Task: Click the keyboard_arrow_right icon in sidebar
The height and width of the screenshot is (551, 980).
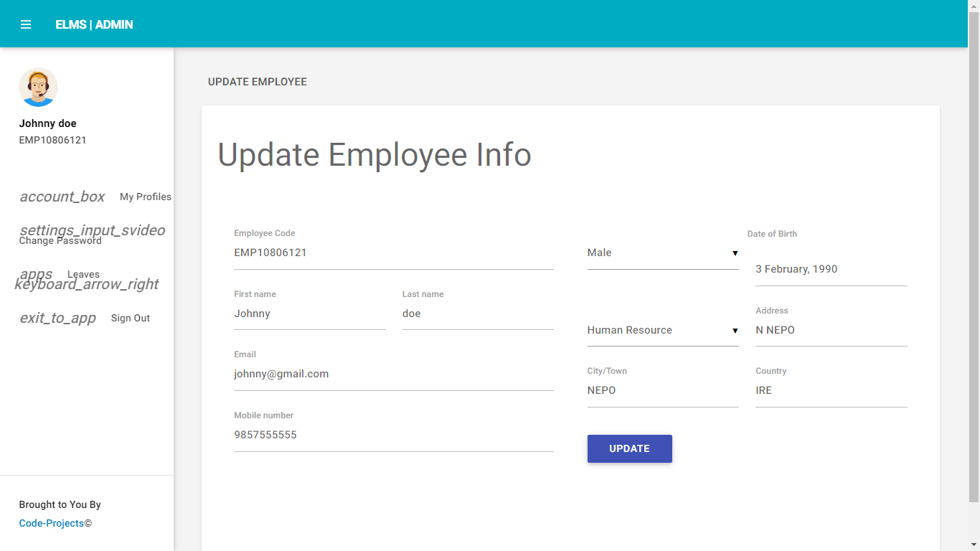Action: (86, 284)
